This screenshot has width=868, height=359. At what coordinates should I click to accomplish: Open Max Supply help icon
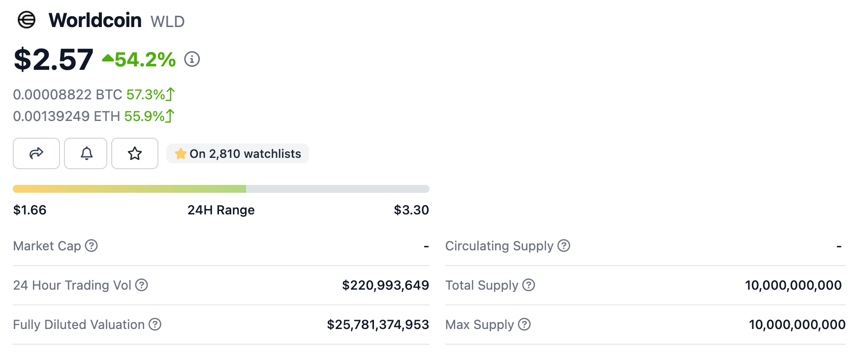click(525, 324)
